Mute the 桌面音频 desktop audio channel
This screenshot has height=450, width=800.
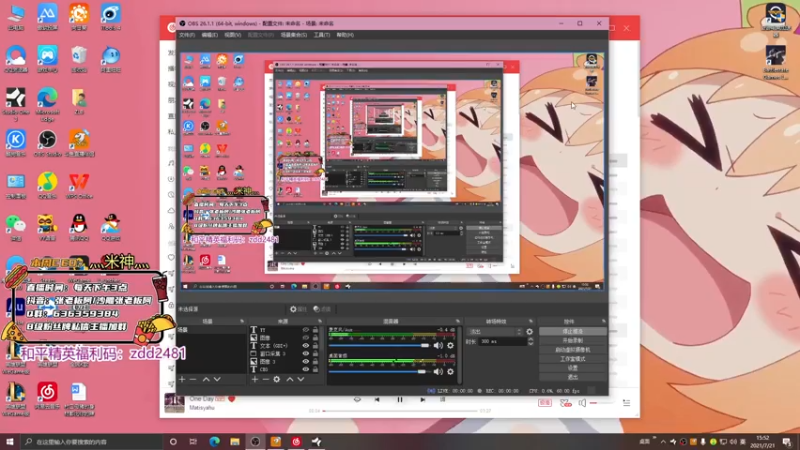[x=438, y=371]
